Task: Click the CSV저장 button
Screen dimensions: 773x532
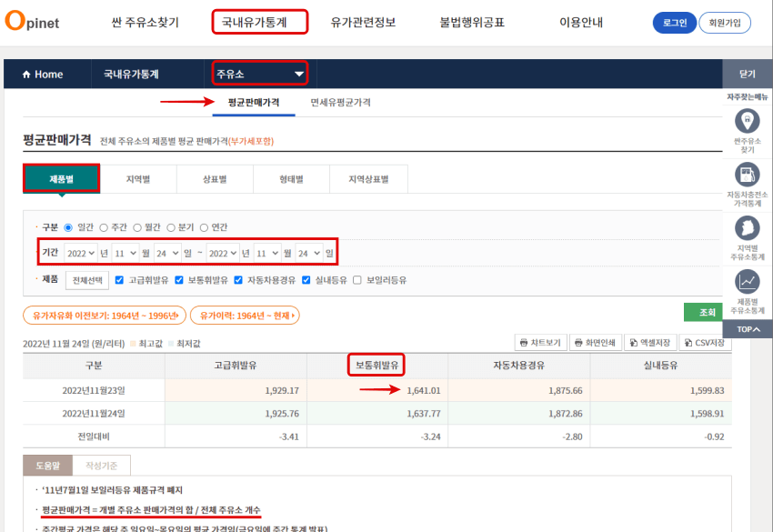Action: [x=705, y=343]
